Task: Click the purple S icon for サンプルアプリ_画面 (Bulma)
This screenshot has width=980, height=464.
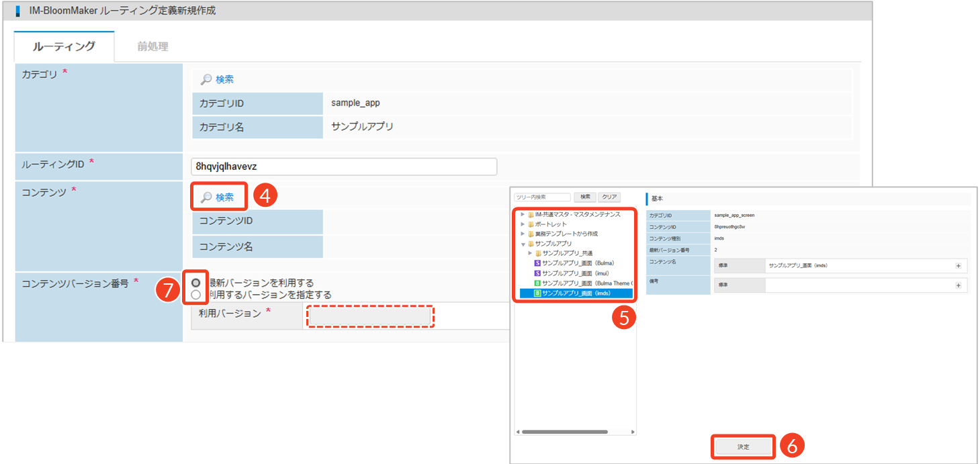Action: [x=537, y=263]
